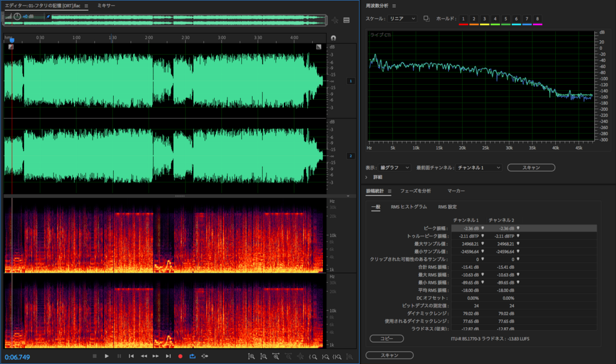The image size is (616, 364).
Task: Switch to the ミキサー tab
Action: pos(106,5)
